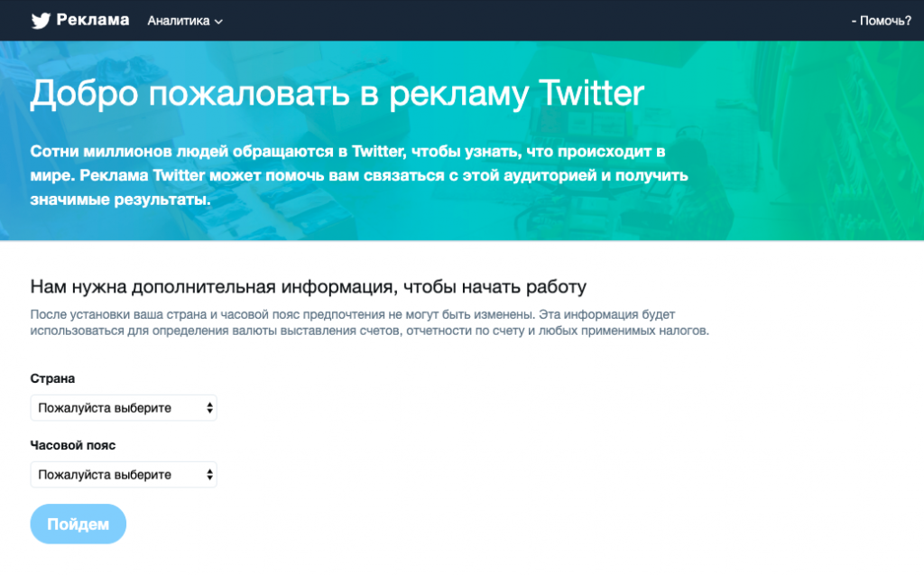The image size is (924, 576).
Task: Click the note starting После установки ваша страна
Action: pyautogui.click(x=369, y=322)
